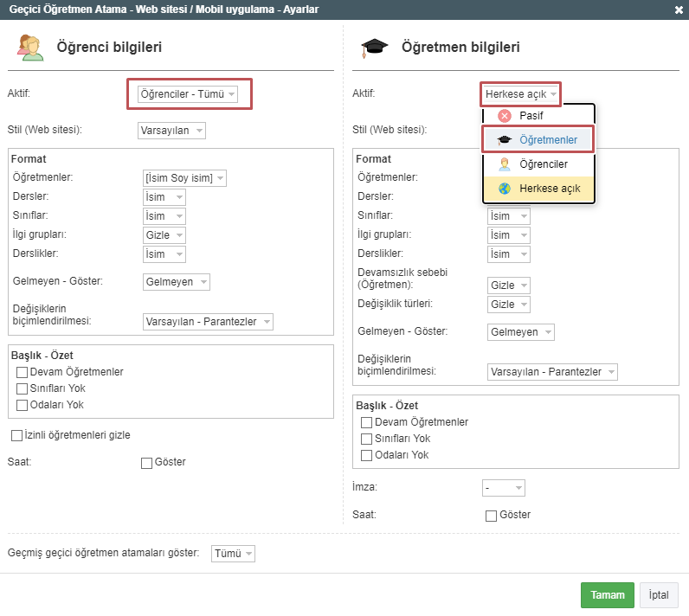Expand the [İsim Soy isim] format dropdown
The width and height of the screenshot is (689, 616).
tap(184, 178)
